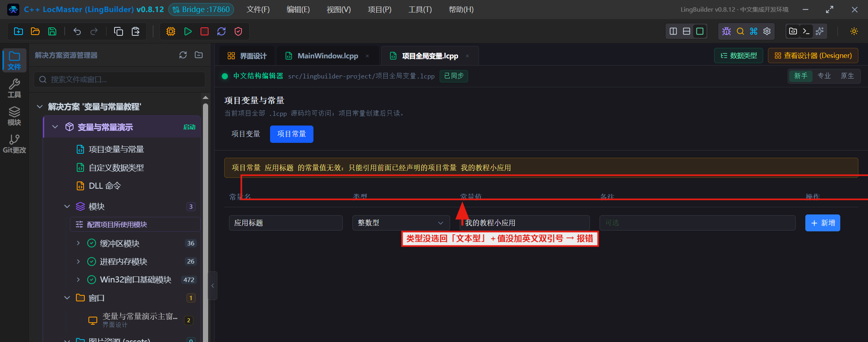
Task: Open the 整数型 type dropdown
Action: click(401, 223)
